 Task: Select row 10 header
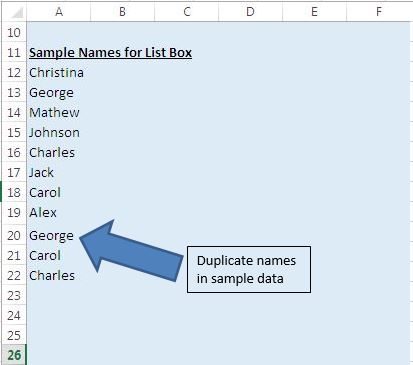[x=14, y=32]
